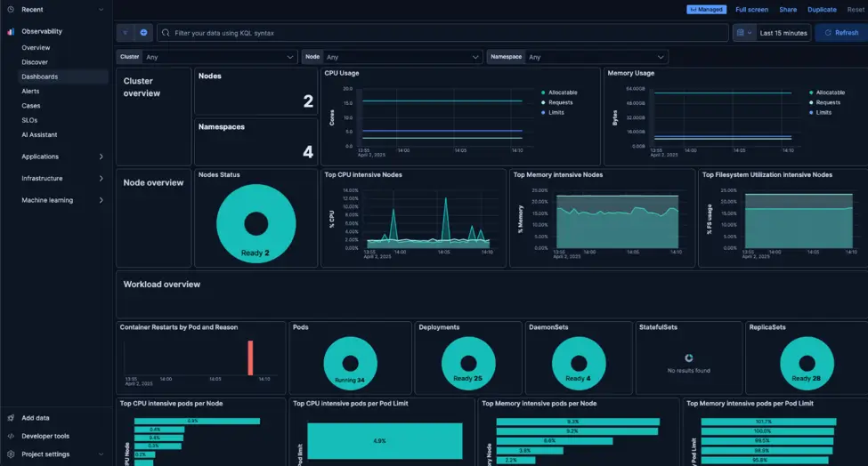Viewport: 868px width, 466px height.
Task: Click the Add data icon
Action: 11,418
